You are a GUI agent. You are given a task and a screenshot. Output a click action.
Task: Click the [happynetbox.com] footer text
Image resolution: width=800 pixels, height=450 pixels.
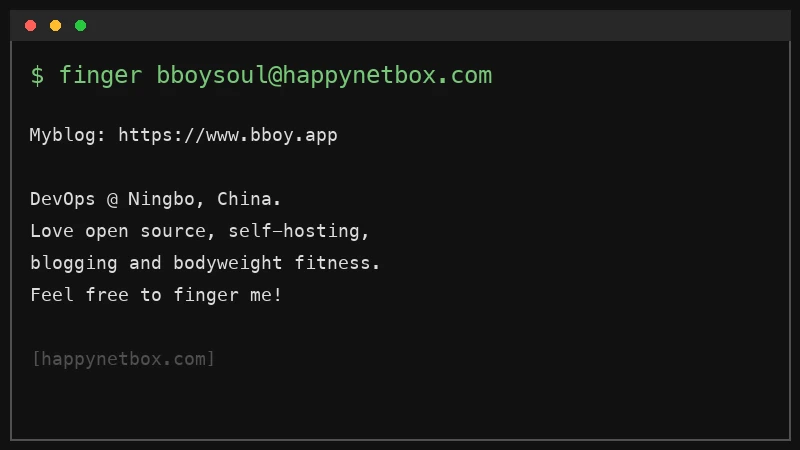click(123, 359)
